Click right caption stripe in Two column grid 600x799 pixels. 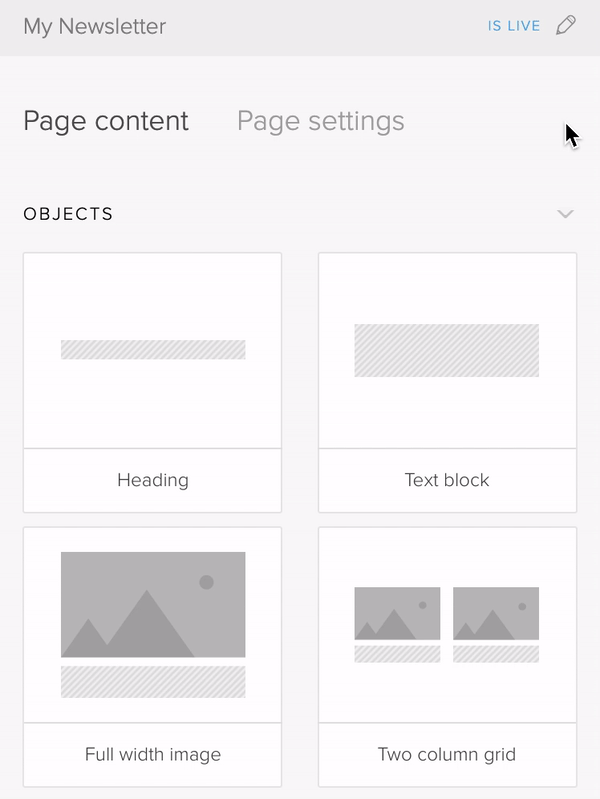496,654
